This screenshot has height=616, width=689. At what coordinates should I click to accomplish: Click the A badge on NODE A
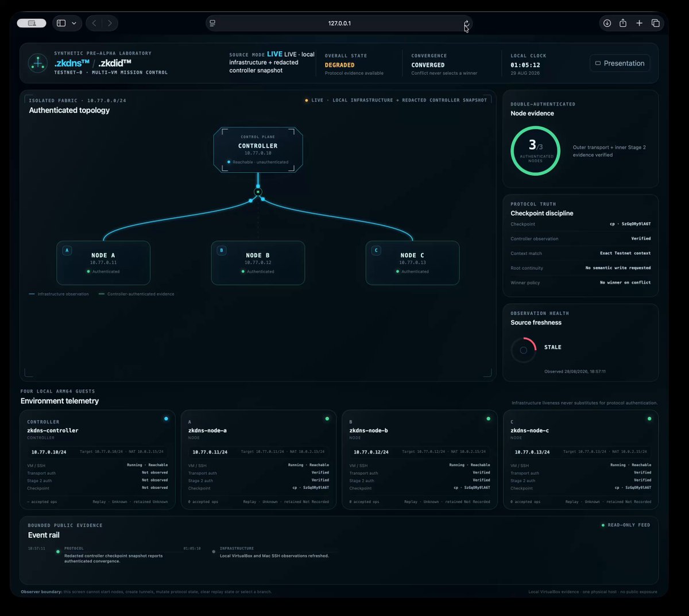point(67,250)
